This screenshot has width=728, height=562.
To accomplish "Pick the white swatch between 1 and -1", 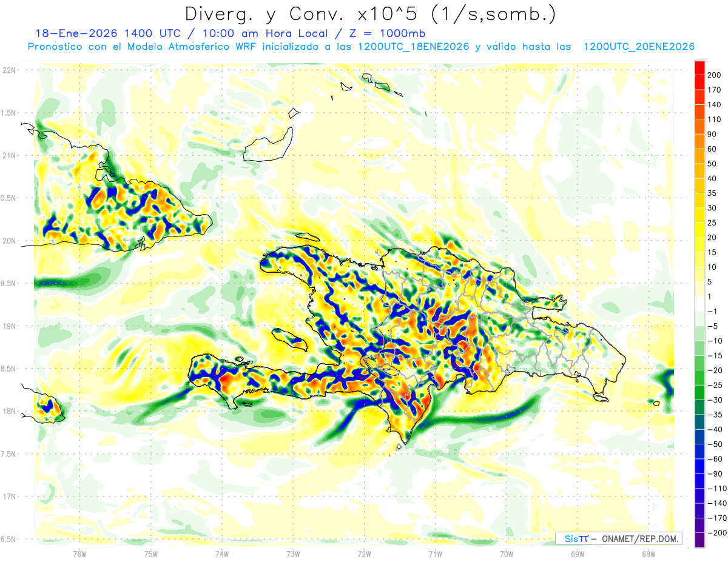I will 699,304.
